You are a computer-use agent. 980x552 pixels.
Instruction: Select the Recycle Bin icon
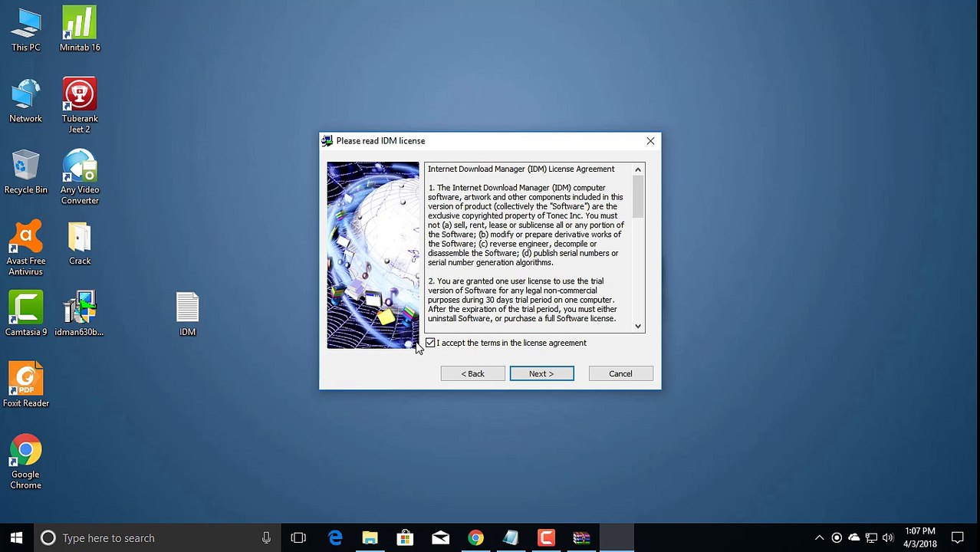pyautogui.click(x=25, y=172)
